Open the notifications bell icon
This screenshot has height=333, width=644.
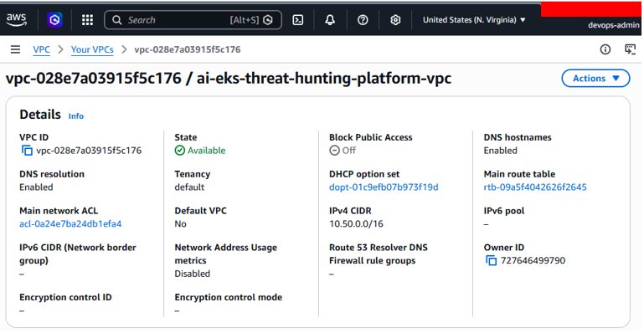(330, 20)
